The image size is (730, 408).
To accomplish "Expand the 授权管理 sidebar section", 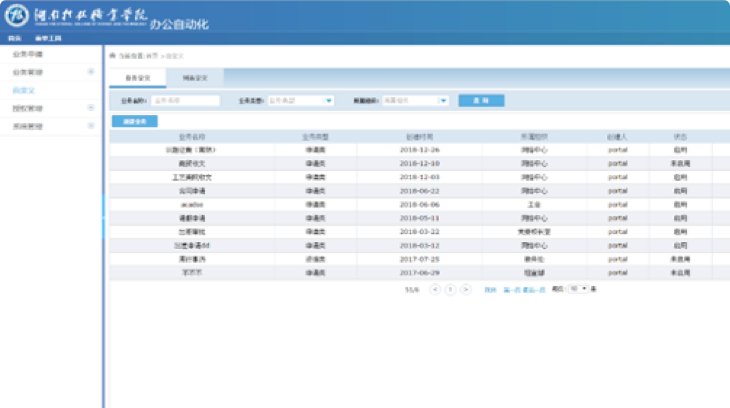I will tap(91, 108).
